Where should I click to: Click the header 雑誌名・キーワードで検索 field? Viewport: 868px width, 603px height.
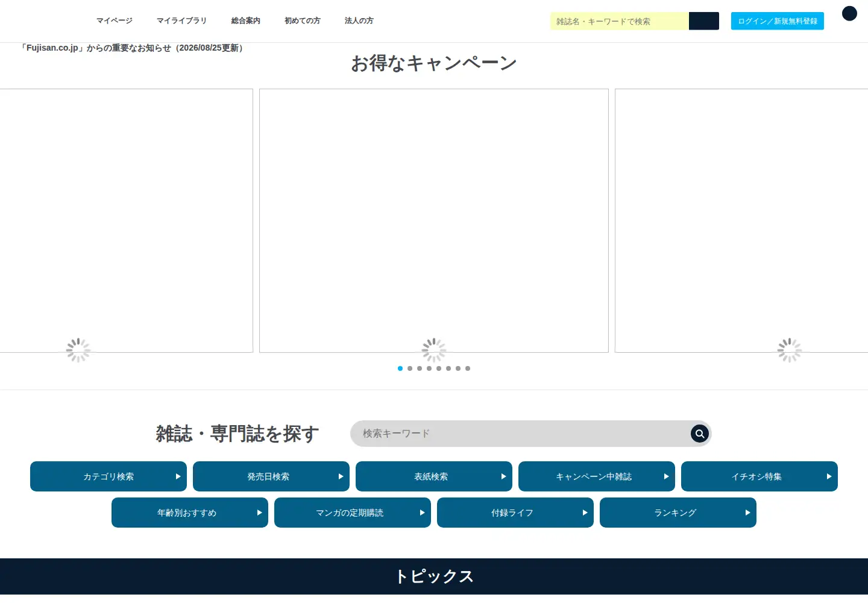click(620, 21)
